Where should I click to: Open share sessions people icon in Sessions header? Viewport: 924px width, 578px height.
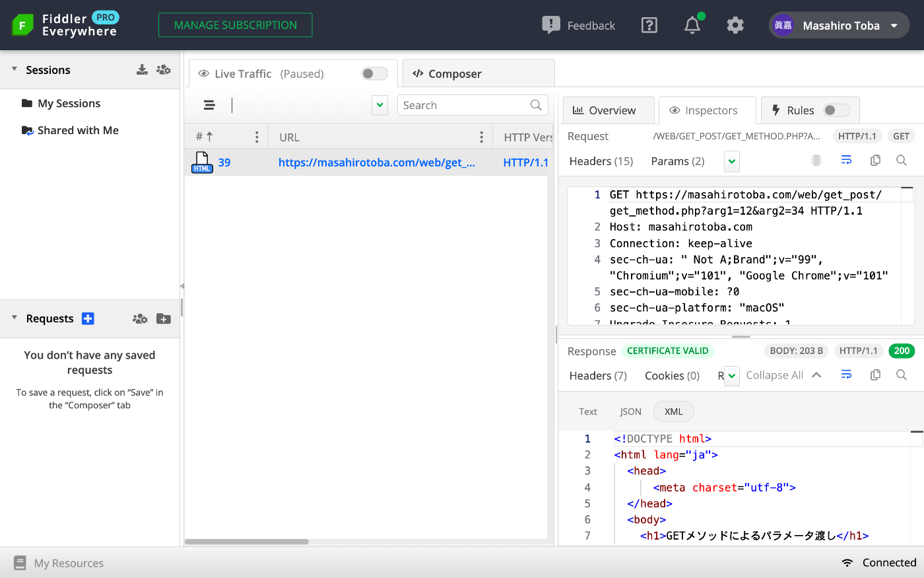pyautogui.click(x=164, y=69)
